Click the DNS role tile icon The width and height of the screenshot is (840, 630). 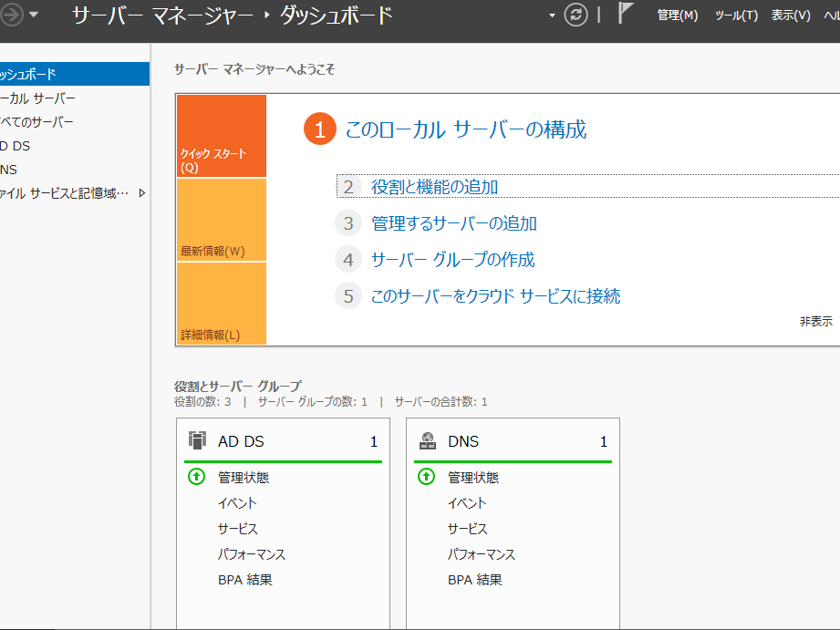(x=428, y=440)
